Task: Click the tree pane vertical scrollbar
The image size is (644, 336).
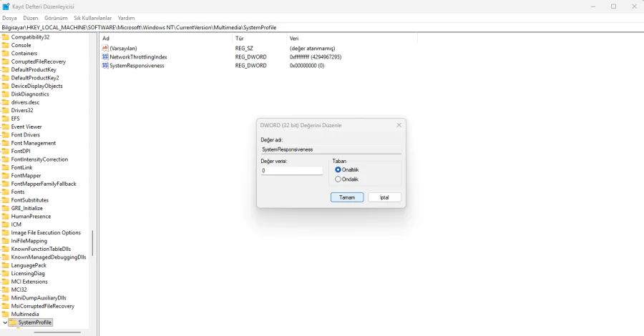Action: pyautogui.click(x=92, y=243)
